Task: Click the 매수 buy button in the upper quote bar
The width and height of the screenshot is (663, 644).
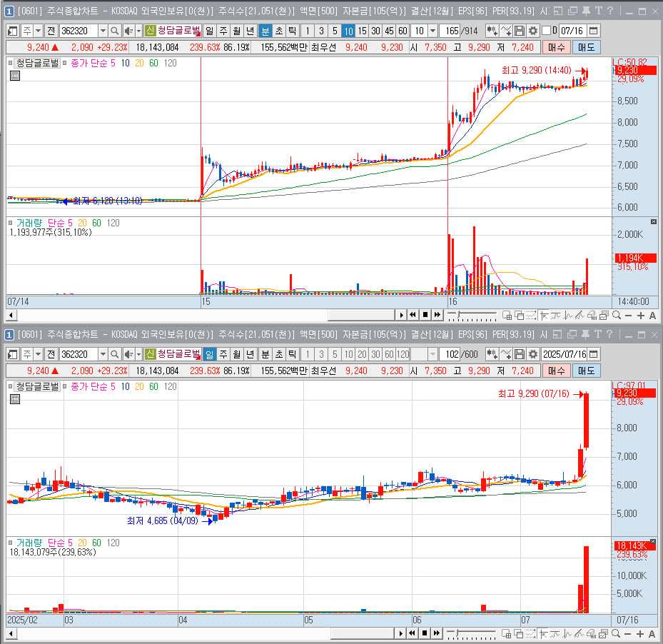Action: coord(557,47)
